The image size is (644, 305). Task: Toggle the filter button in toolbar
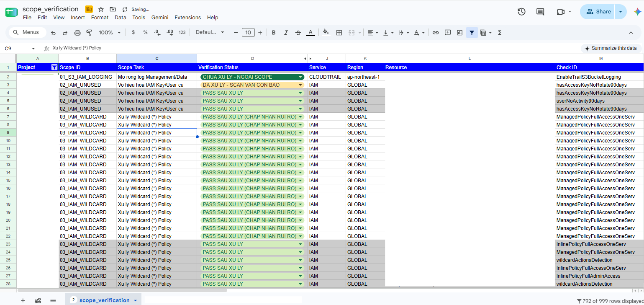coord(472,32)
